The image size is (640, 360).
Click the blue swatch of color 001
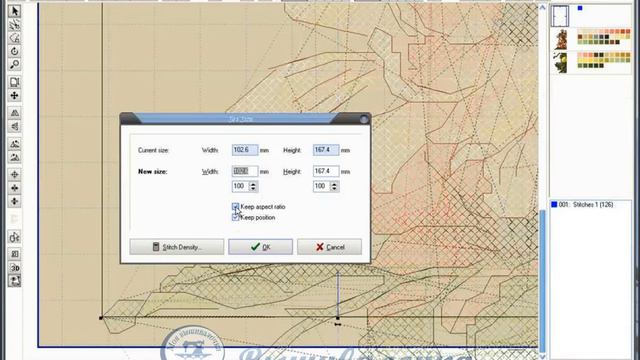point(554,204)
